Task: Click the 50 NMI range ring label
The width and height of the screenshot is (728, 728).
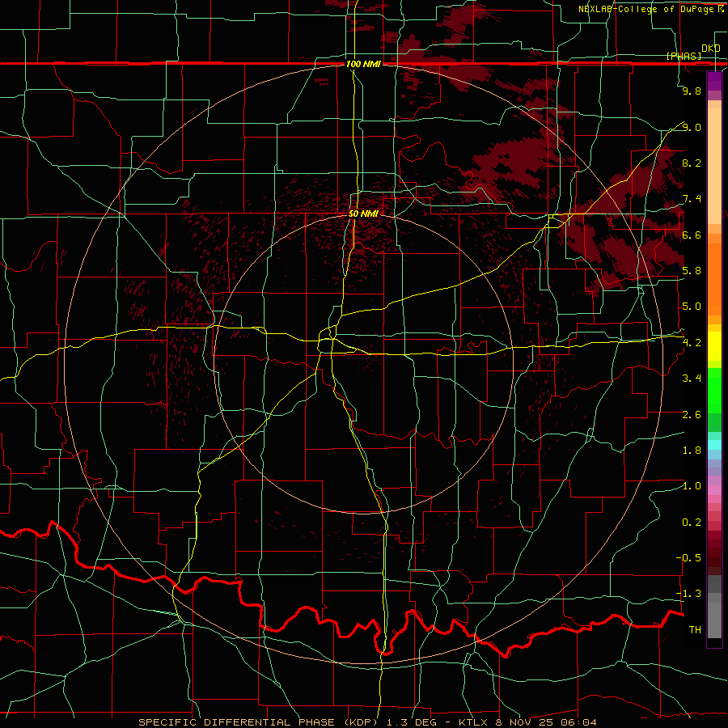Action: (363, 214)
